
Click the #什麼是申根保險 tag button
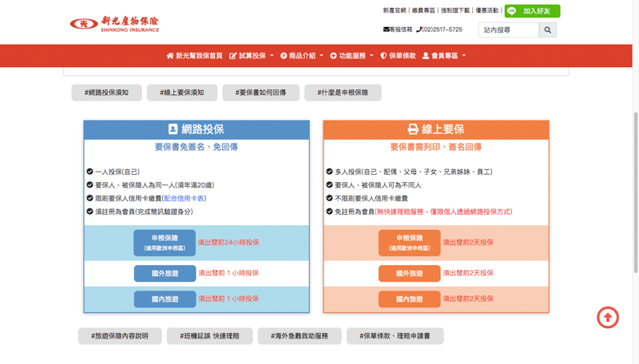343,93
